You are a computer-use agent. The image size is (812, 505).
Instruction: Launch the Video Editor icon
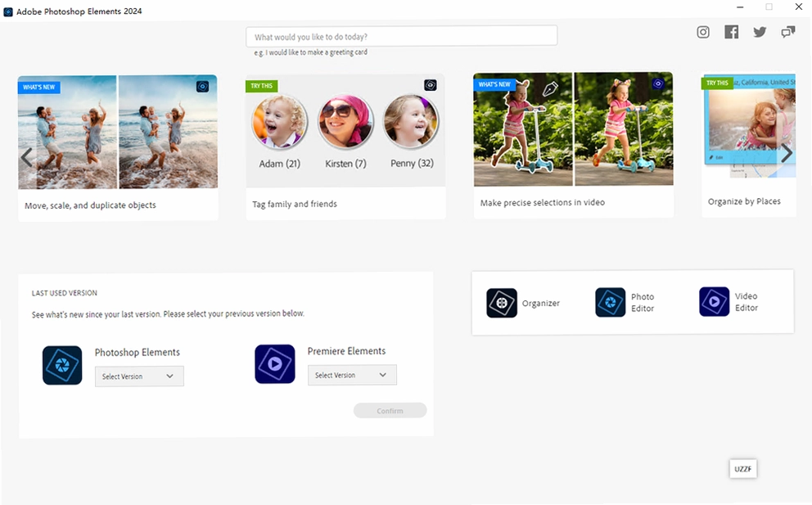pos(714,301)
